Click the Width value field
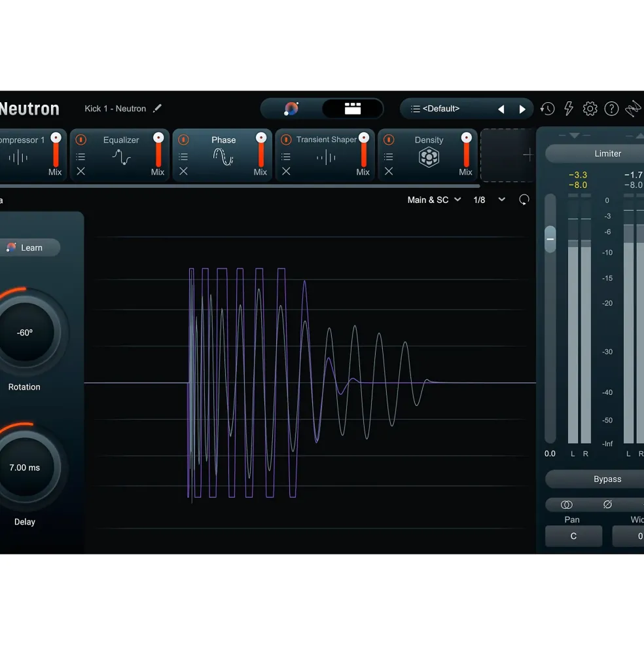The width and height of the screenshot is (644, 645). pyautogui.click(x=628, y=536)
